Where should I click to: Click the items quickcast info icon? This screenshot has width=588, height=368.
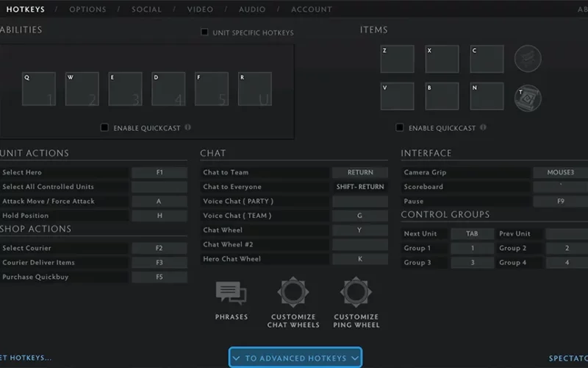(x=483, y=127)
